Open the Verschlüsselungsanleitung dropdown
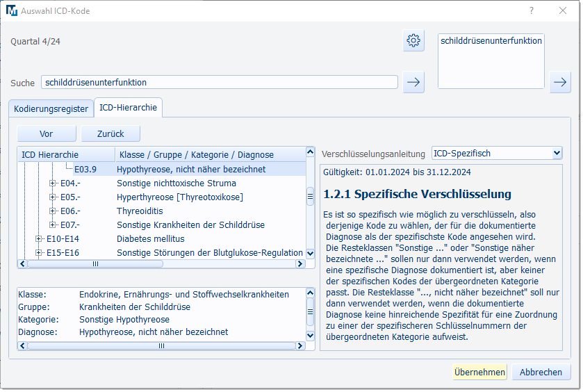Image resolution: width=583 pixels, height=392 pixels. point(496,153)
